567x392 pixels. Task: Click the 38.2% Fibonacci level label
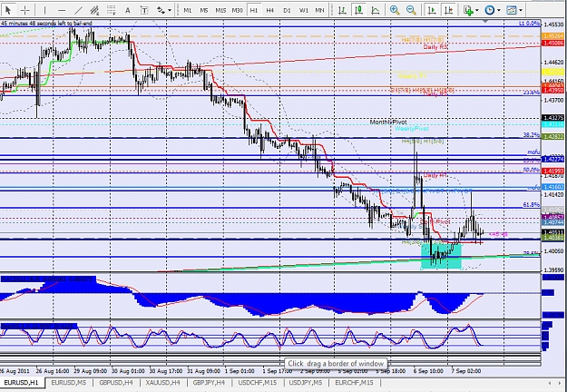click(x=532, y=135)
